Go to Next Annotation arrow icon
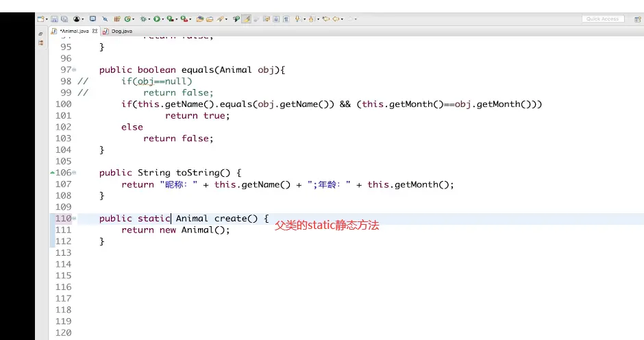This screenshot has height=340, width=644. point(297,19)
